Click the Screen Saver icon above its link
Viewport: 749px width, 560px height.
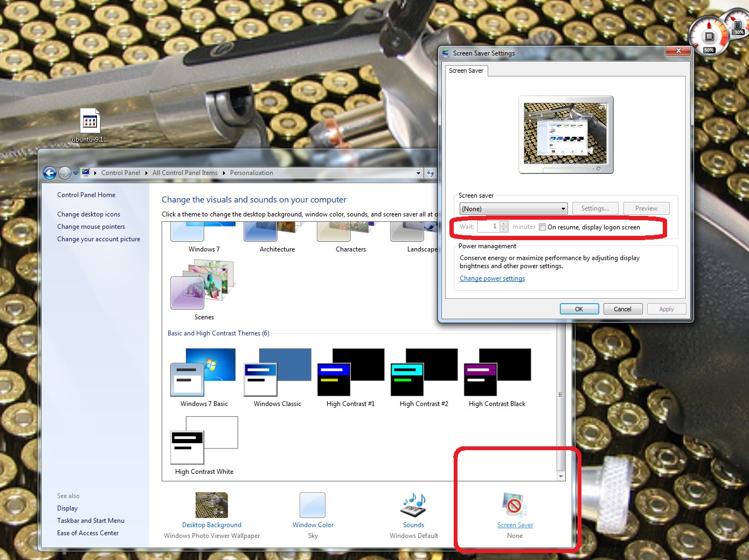[515, 505]
